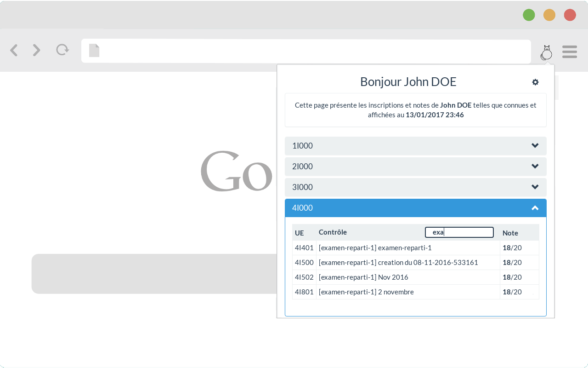
Task: Expand the 3I000 section
Action: coord(416,187)
